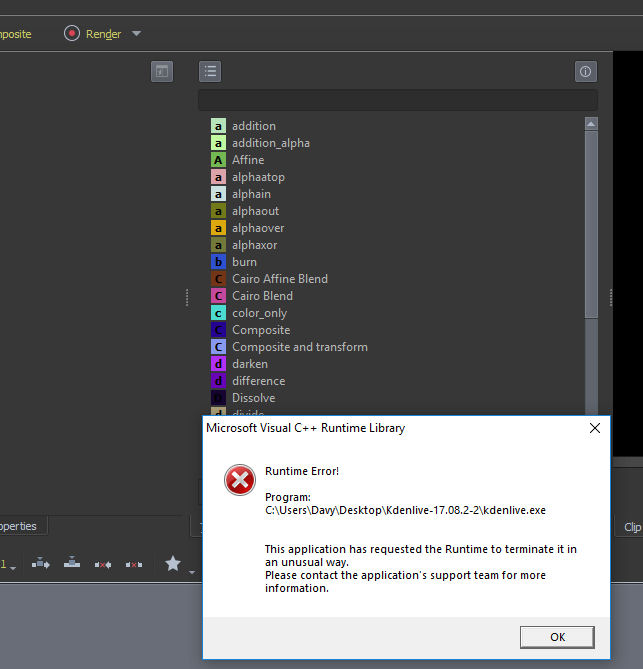The image size is (643, 669).
Task: Open the favorite effects star dropdown arrow
Action: click(x=192, y=572)
